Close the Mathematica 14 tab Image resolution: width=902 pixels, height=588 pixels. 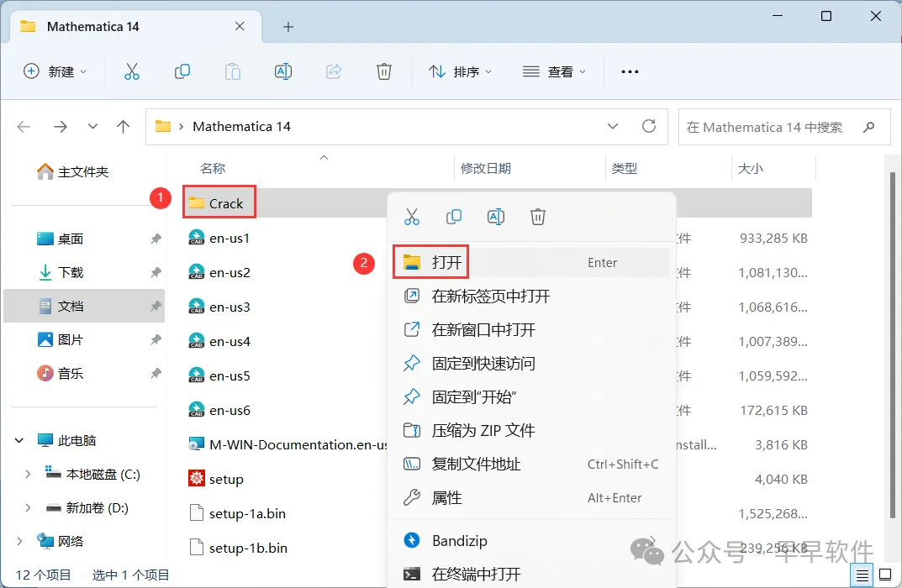pos(240,26)
